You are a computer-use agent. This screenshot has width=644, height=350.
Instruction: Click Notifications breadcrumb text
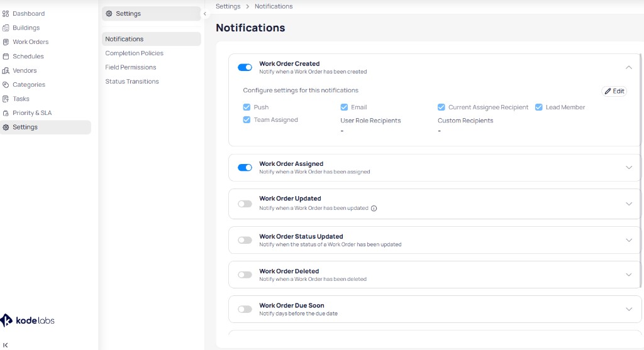(274, 6)
